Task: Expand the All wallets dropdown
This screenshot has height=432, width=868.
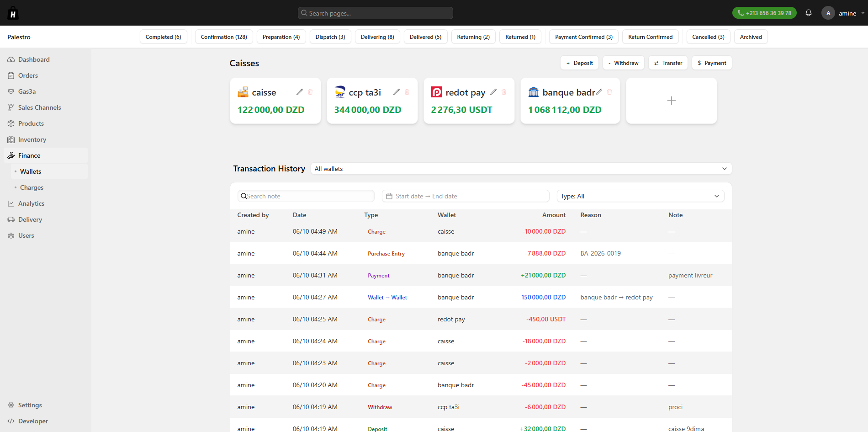Action: pos(521,169)
